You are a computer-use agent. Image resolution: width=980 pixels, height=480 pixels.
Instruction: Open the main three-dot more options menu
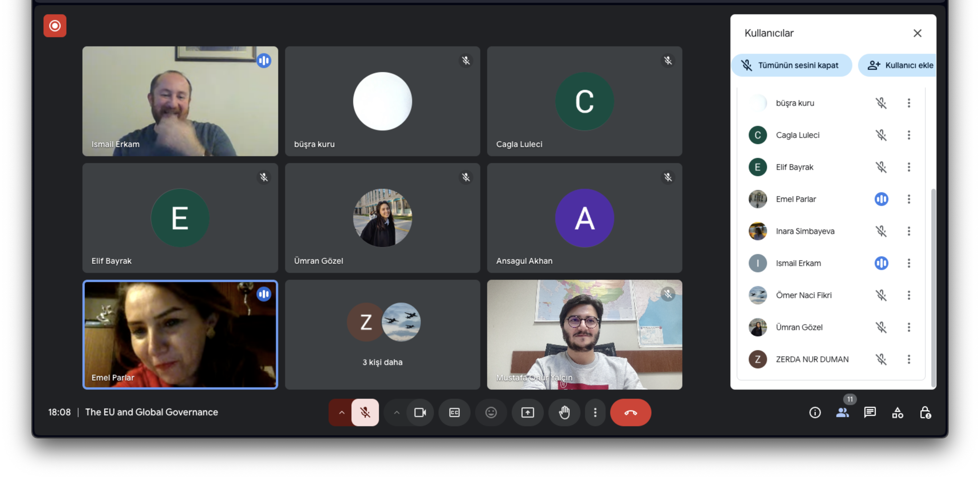(x=595, y=412)
